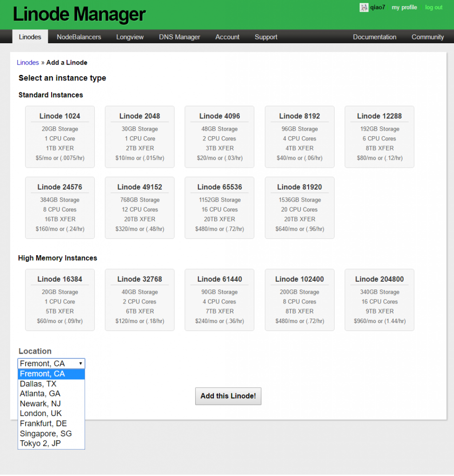454x476 pixels.
Task: Switch to the Account tab
Action: pos(227,37)
